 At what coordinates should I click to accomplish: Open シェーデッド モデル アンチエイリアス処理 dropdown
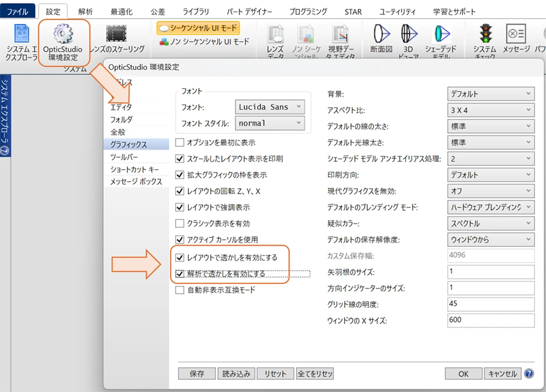(x=491, y=159)
